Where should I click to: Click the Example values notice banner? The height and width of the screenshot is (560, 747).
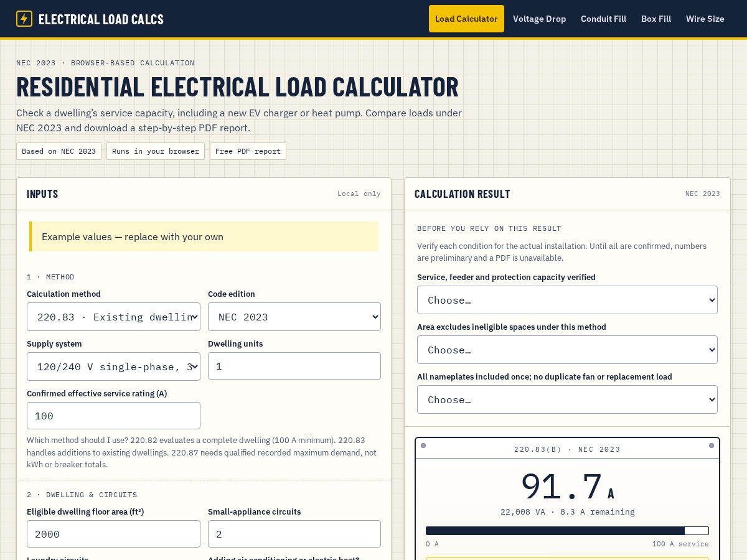pyautogui.click(x=204, y=236)
